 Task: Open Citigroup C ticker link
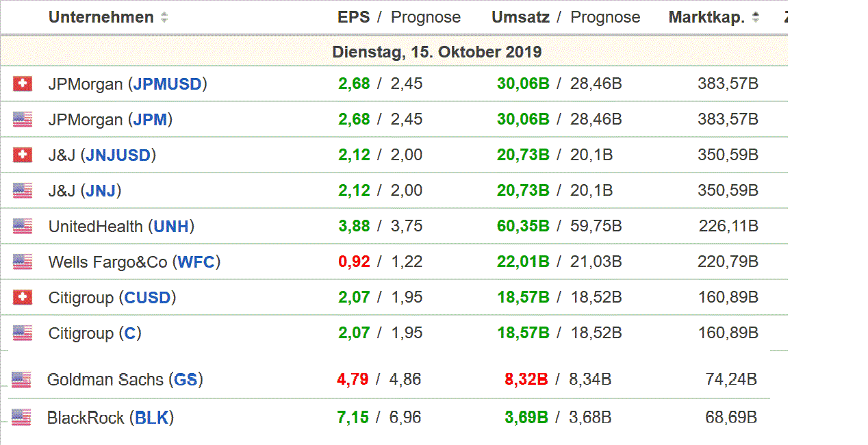coord(130,333)
